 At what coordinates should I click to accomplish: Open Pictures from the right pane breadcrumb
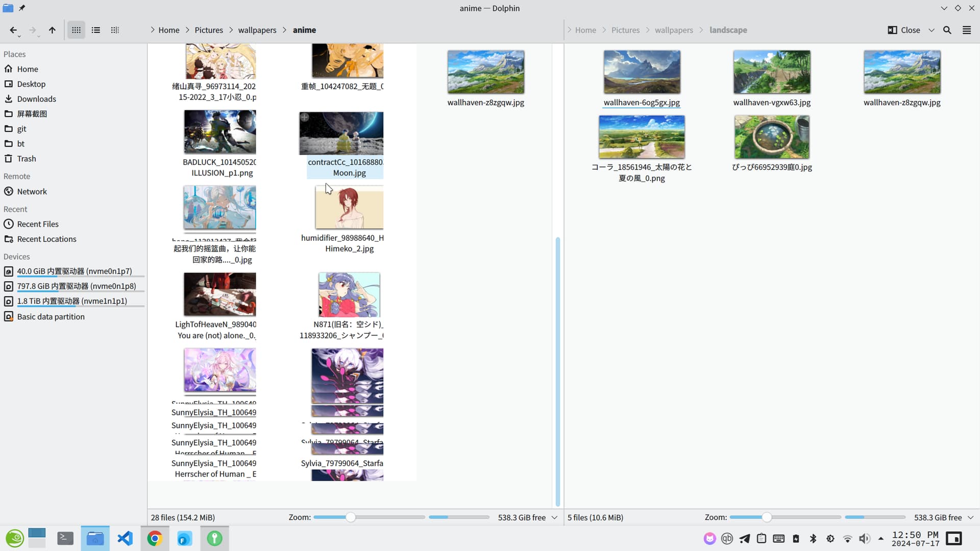625,30
